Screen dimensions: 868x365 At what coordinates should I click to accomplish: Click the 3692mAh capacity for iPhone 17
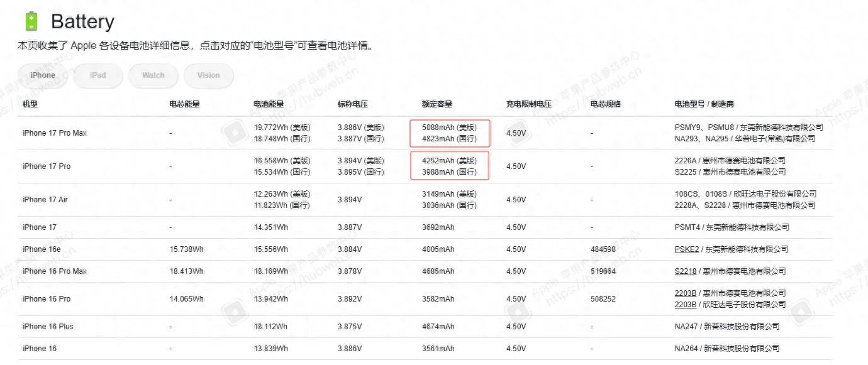tap(438, 227)
